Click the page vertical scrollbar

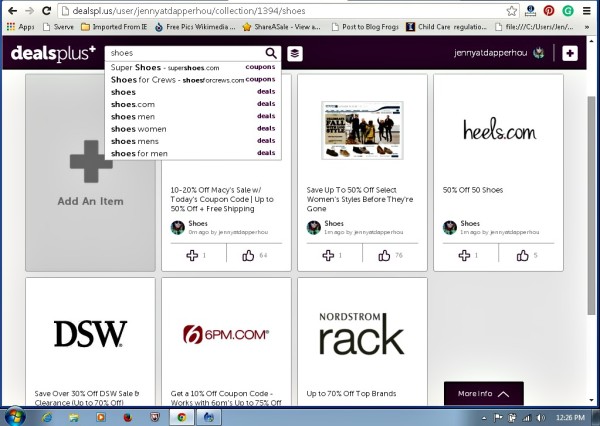592,207
